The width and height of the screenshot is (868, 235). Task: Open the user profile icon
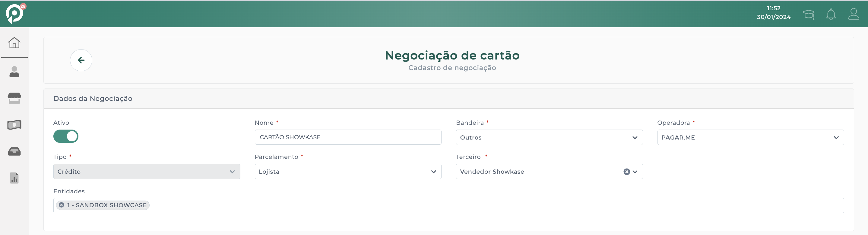coord(853,14)
